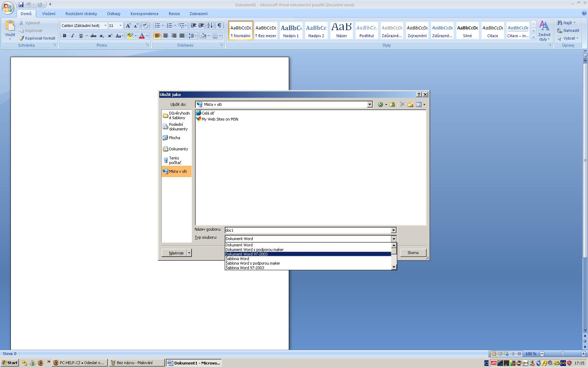The image size is (588, 368).
Task: Switch to the Vložení ribbon tab
Action: [49, 14]
